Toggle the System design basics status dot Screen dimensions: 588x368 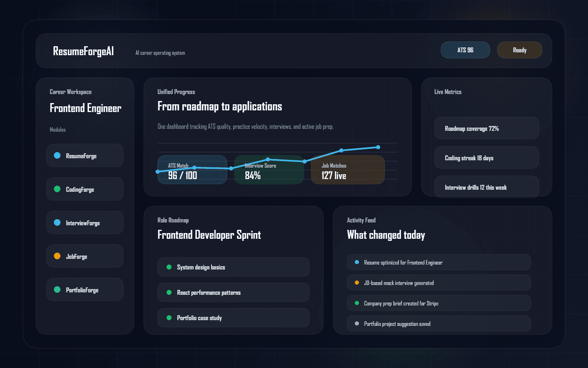click(x=169, y=267)
